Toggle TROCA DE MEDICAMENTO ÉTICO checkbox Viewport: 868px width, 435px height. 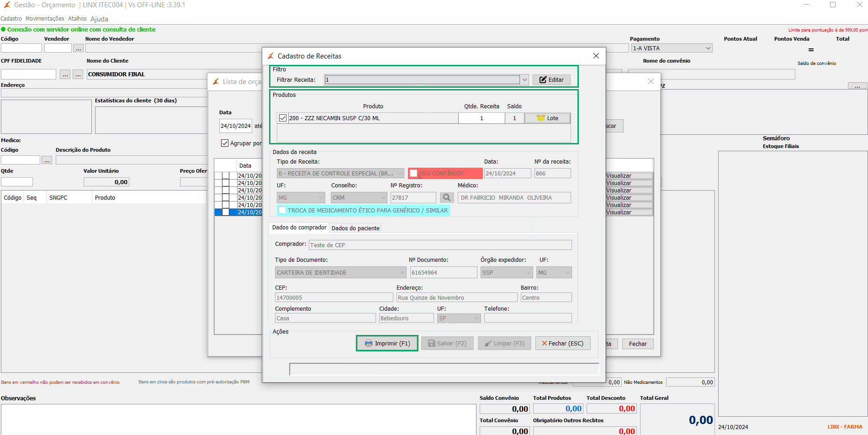[x=282, y=211]
